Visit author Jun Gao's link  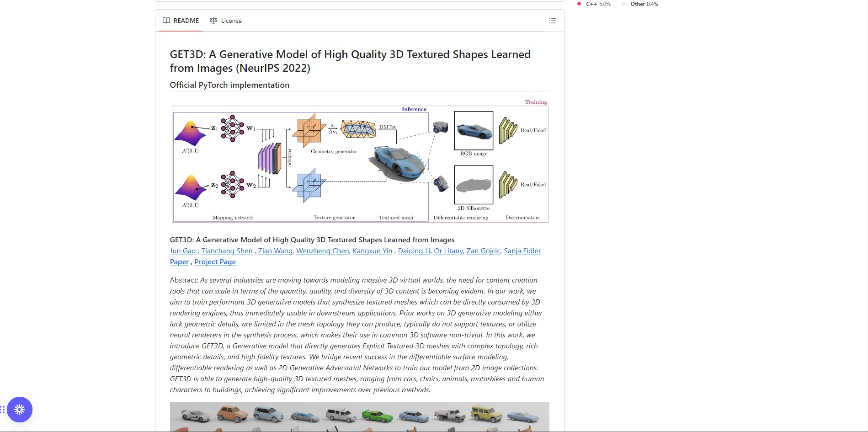click(183, 251)
